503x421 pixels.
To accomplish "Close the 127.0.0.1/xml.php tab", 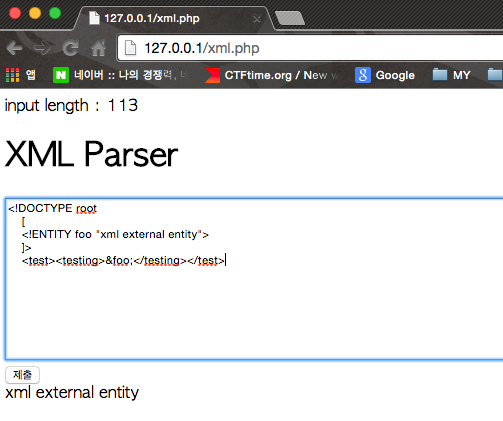I will tap(257, 19).
